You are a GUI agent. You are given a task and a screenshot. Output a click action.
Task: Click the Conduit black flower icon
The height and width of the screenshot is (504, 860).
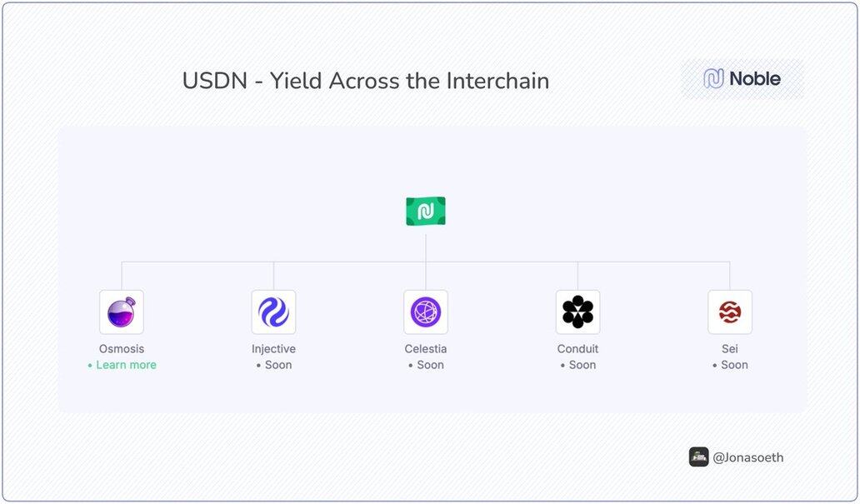click(577, 312)
